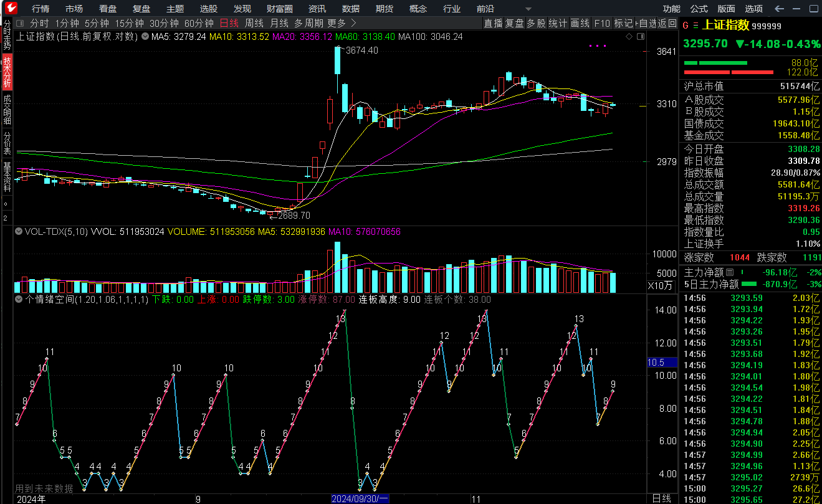Click the green list icon next to G

pyautogui.click(x=695, y=26)
